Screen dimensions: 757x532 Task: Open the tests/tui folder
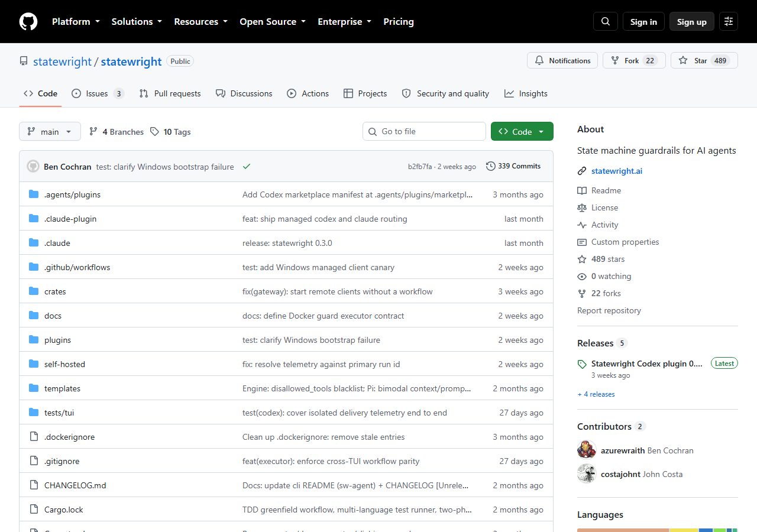point(59,413)
